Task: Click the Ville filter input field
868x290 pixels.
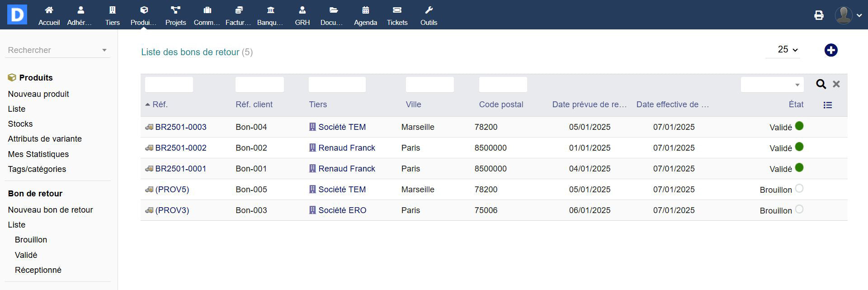Action: (429, 85)
